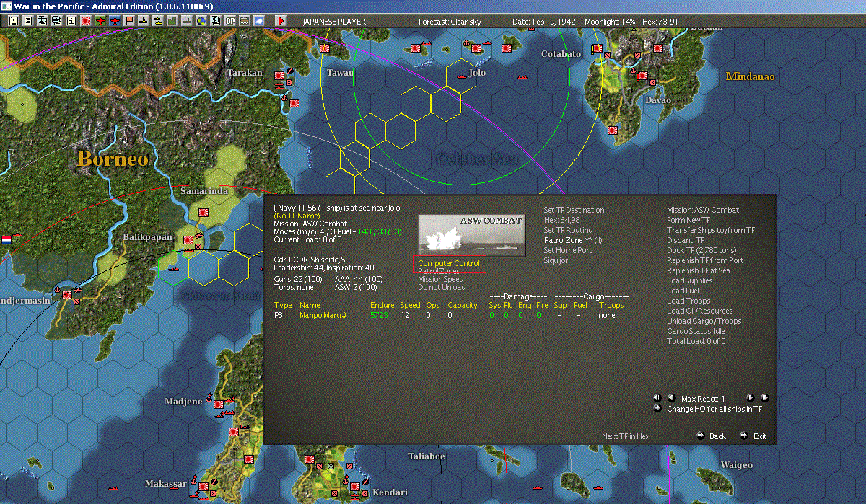Click the cloud weather toolbar icon
Image resolution: width=866 pixels, height=504 pixels.
tap(258, 21)
